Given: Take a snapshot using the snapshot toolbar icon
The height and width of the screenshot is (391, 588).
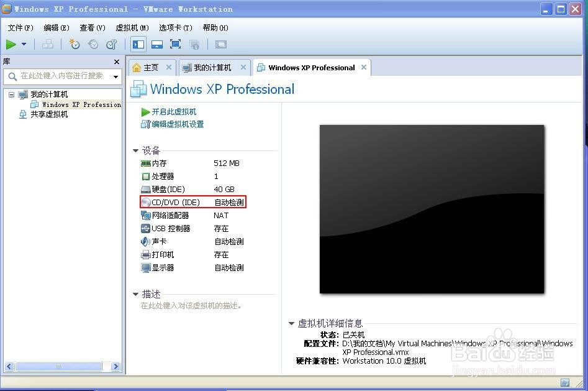Looking at the screenshot, I should pos(75,44).
